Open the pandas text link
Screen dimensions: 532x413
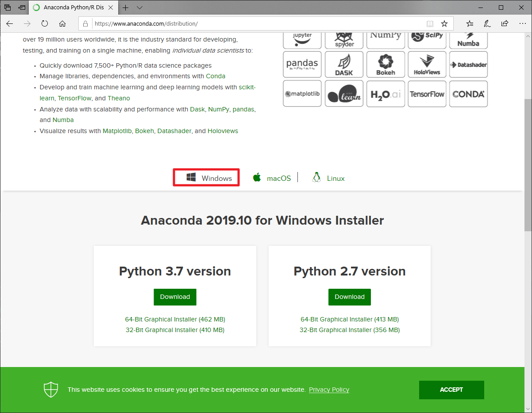pos(243,109)
